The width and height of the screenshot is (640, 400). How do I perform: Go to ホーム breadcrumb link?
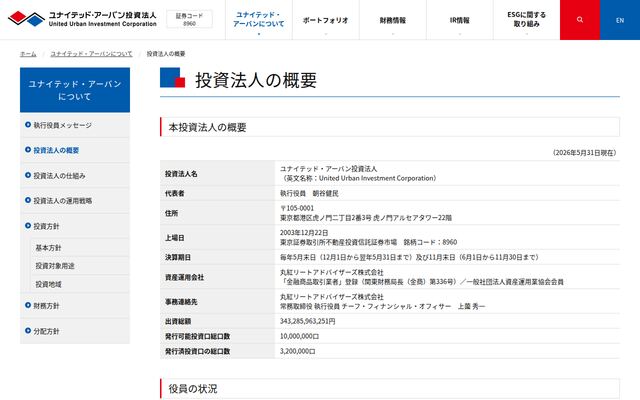[x=28, y=54]
